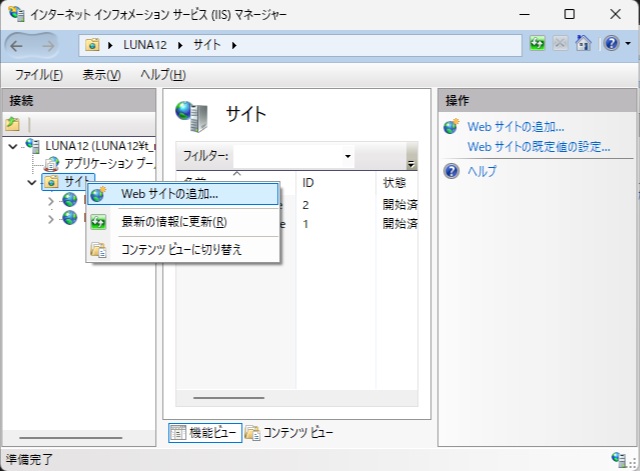Viewport: 640px width, 471px height.
Task: Click the blue help question mark in toolbar
Action: (611, 43)
